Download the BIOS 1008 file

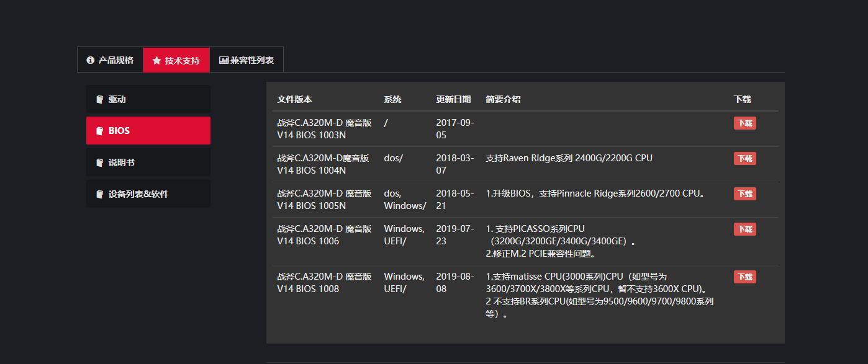tap(744, 277)
